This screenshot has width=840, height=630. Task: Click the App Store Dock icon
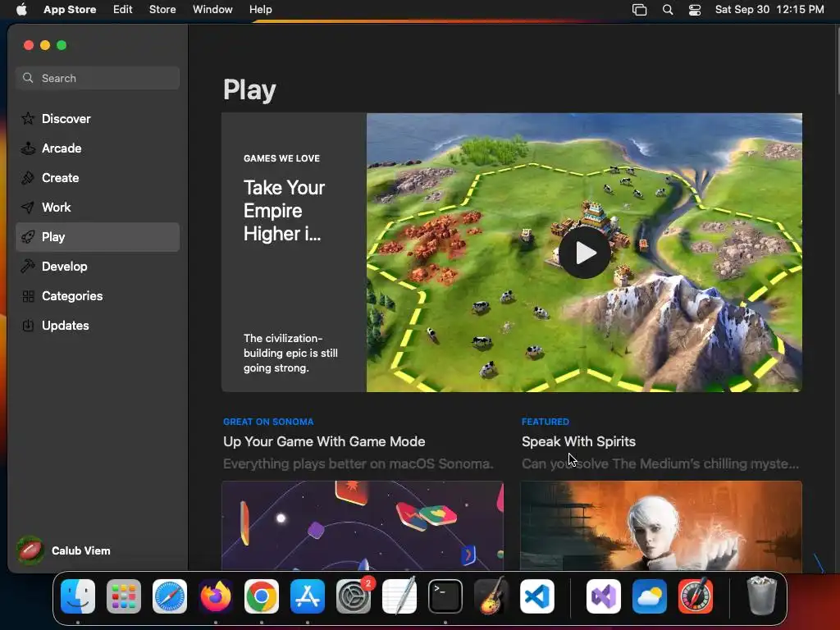pyautogui.click(x=308, y=596)
